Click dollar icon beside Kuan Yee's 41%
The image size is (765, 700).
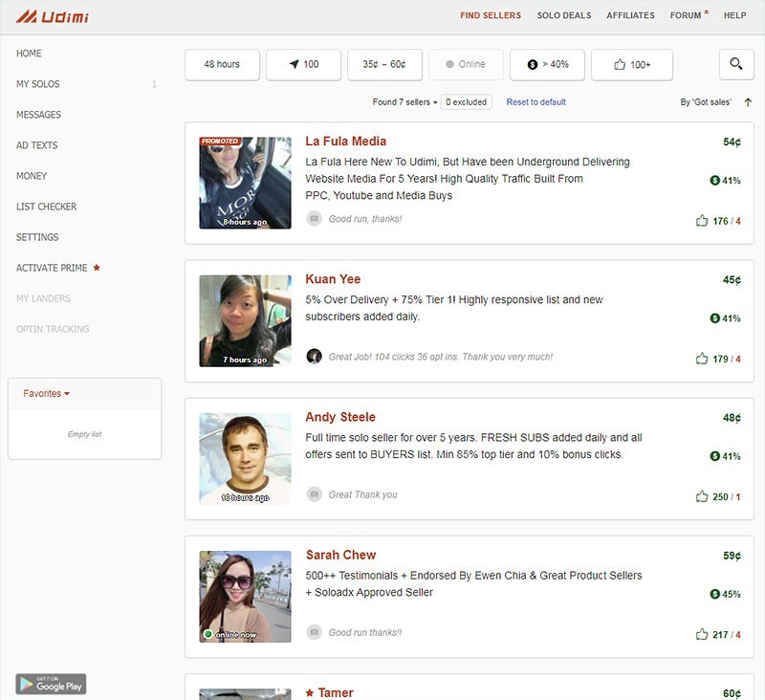(x=714, y=318)
